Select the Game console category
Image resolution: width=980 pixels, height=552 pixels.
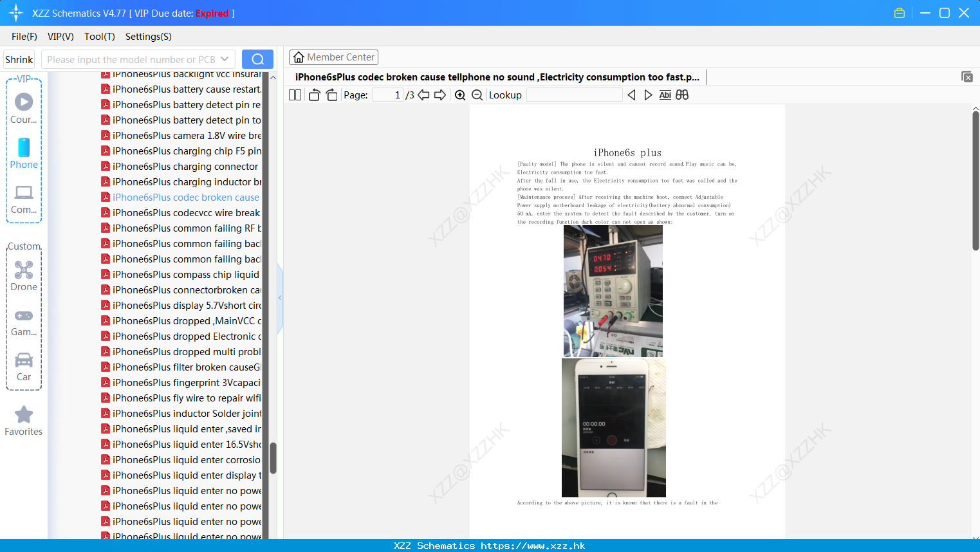[24, 322]
